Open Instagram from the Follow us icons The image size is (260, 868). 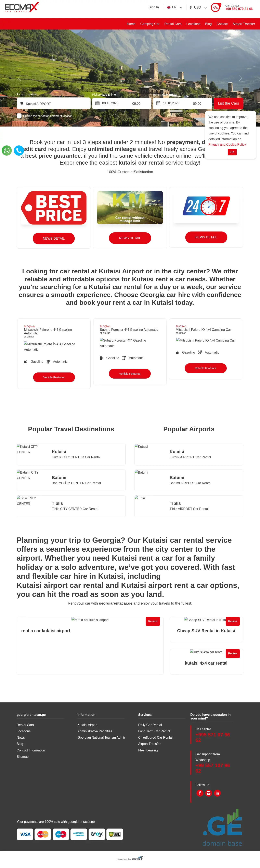(209, 793)
